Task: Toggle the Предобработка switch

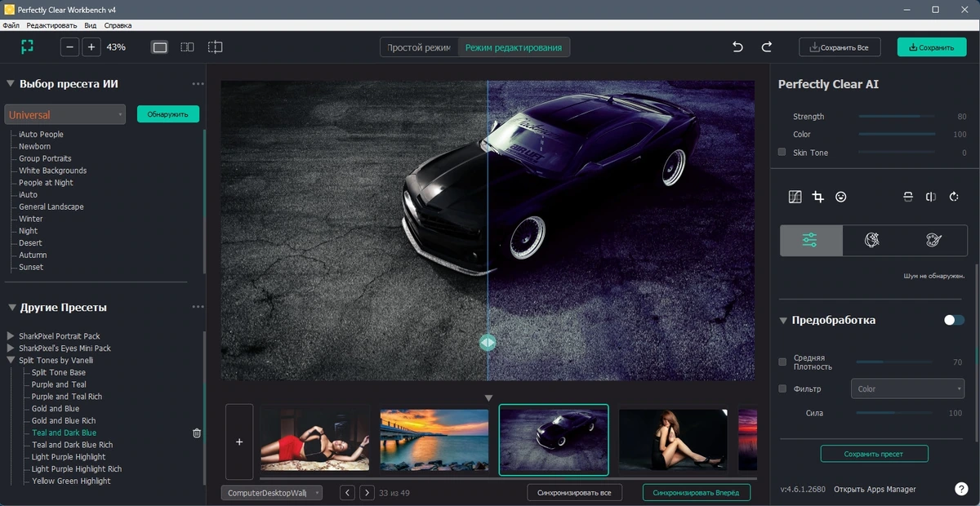Action: click(x=954, y=320)
